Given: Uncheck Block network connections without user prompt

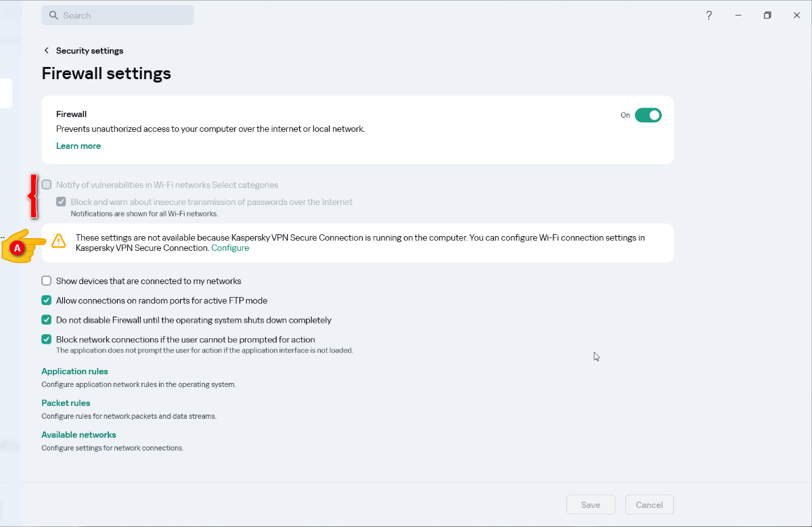Looking at the screenshot, I should tap(47, 340).
